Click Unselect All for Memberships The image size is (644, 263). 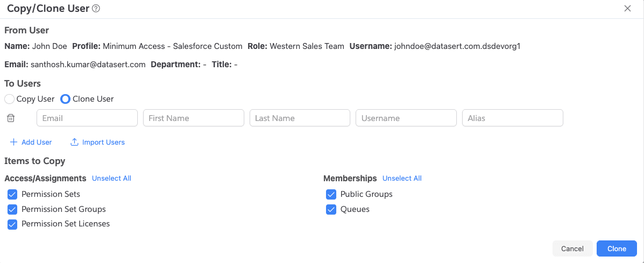click(402, 179)
